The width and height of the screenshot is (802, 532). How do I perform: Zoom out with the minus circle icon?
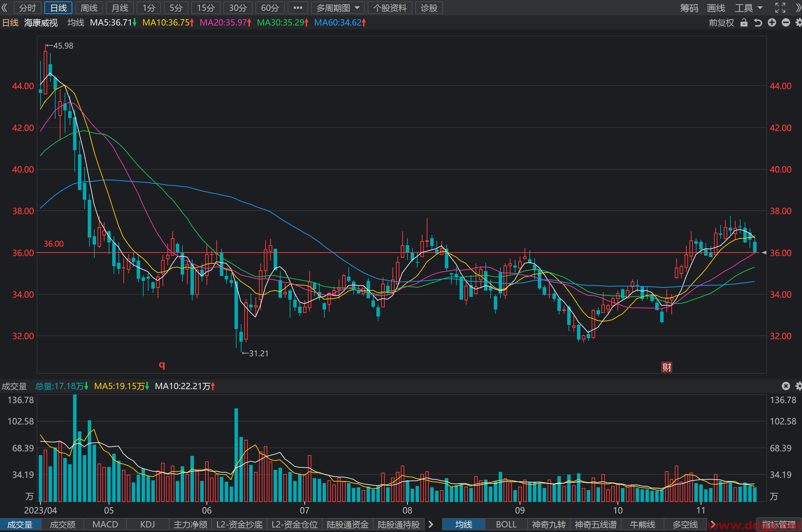click(x=786, y=23)
